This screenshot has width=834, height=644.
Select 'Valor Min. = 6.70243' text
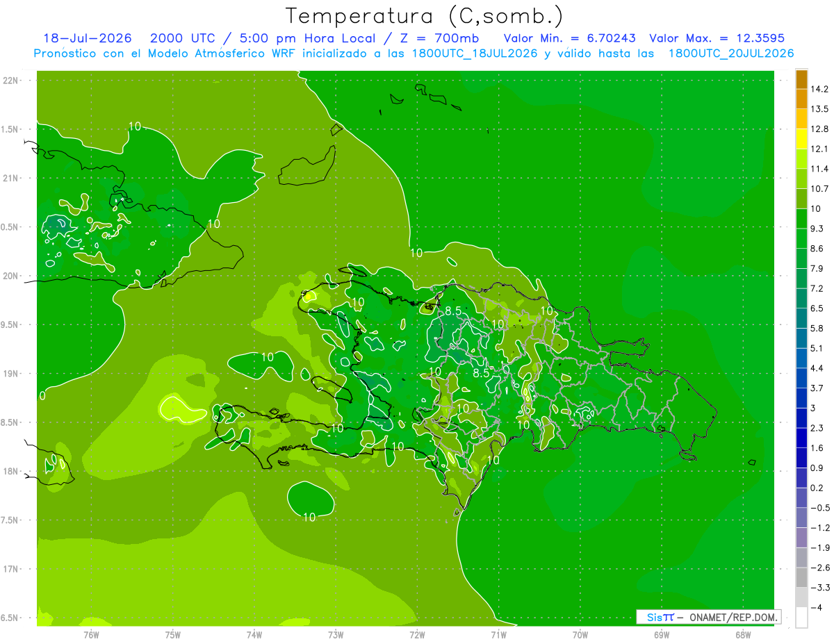[x=569, y=38]
